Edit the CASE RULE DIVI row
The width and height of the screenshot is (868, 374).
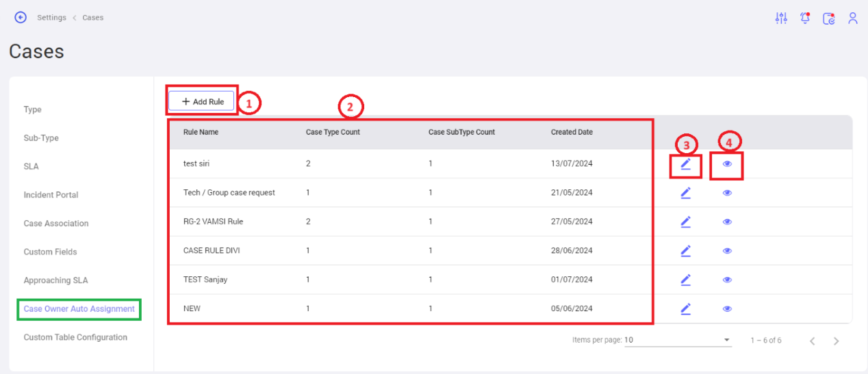click(x=686, y=250)
